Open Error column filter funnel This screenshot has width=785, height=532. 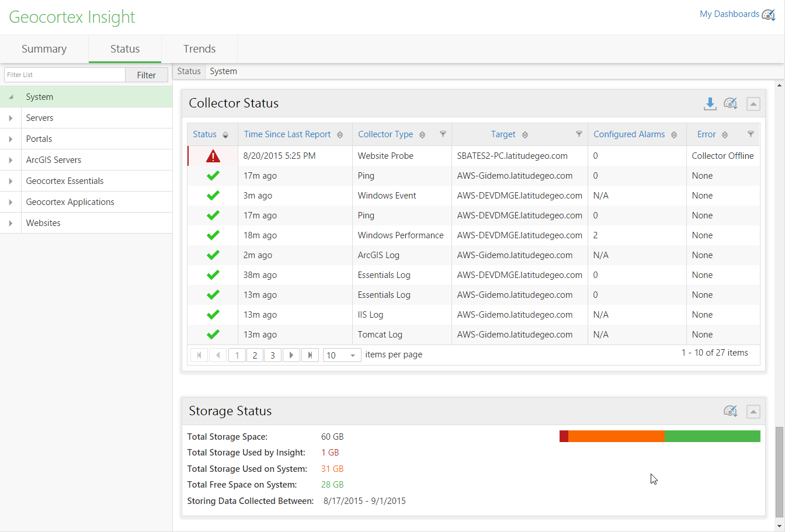pyautogui.click(x=751, y=134)
